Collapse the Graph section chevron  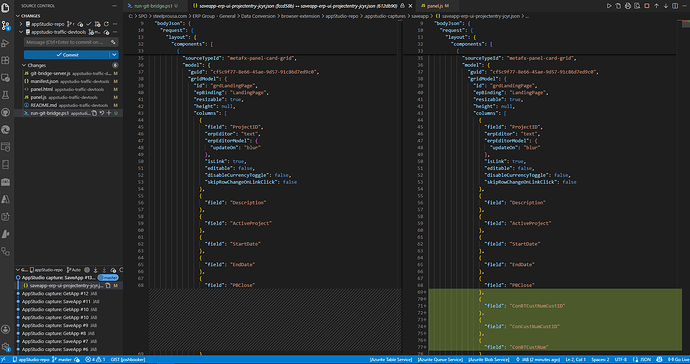(x=18, y=270)
